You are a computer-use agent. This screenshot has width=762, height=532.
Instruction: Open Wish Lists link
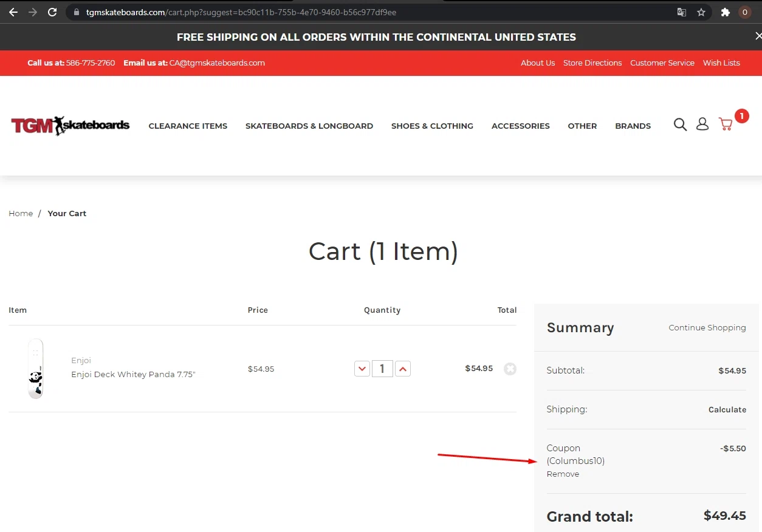(x=721, y=63)
